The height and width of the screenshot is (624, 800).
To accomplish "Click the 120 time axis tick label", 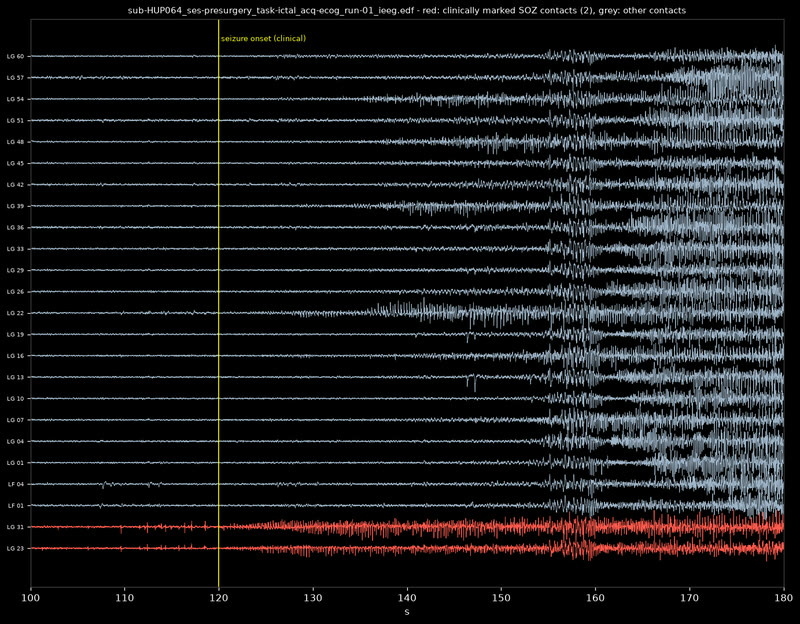I will [x=219, y=597].
